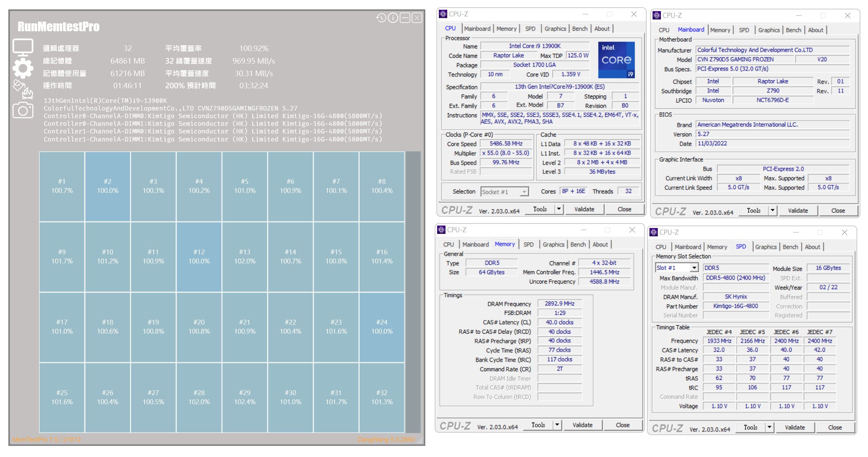Expand Tools arrow in the CPU window

pos(559,209)
